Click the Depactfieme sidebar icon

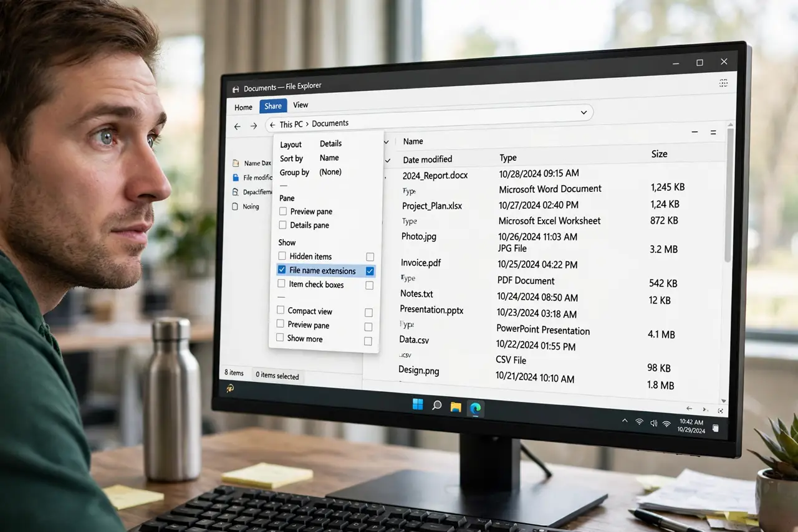(x=235, y=192)
